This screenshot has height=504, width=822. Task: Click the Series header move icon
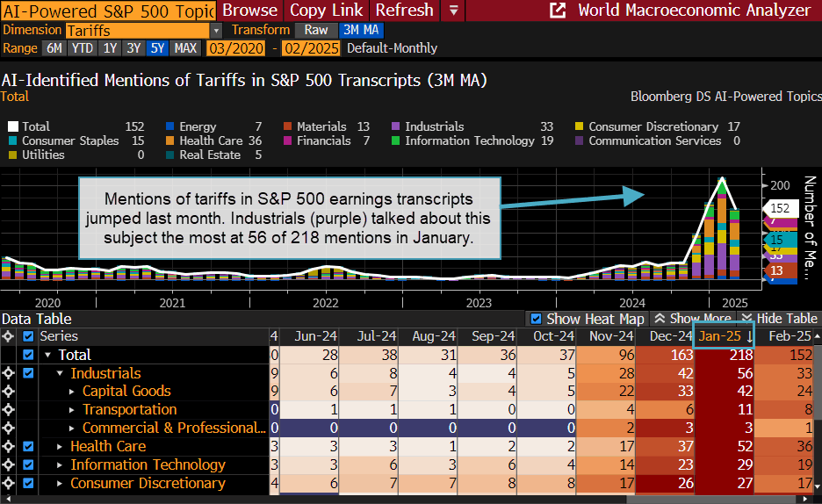[x=8, y=336]
